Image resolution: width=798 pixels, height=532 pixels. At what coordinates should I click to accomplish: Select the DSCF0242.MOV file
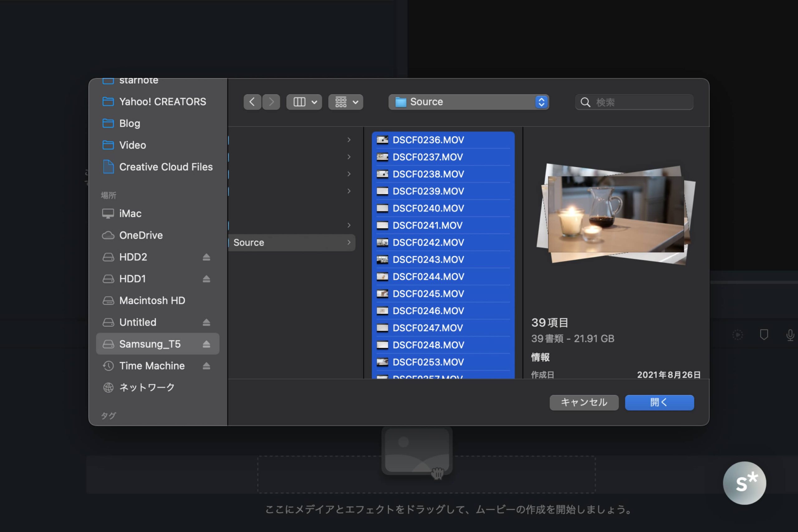coord(428,242)
